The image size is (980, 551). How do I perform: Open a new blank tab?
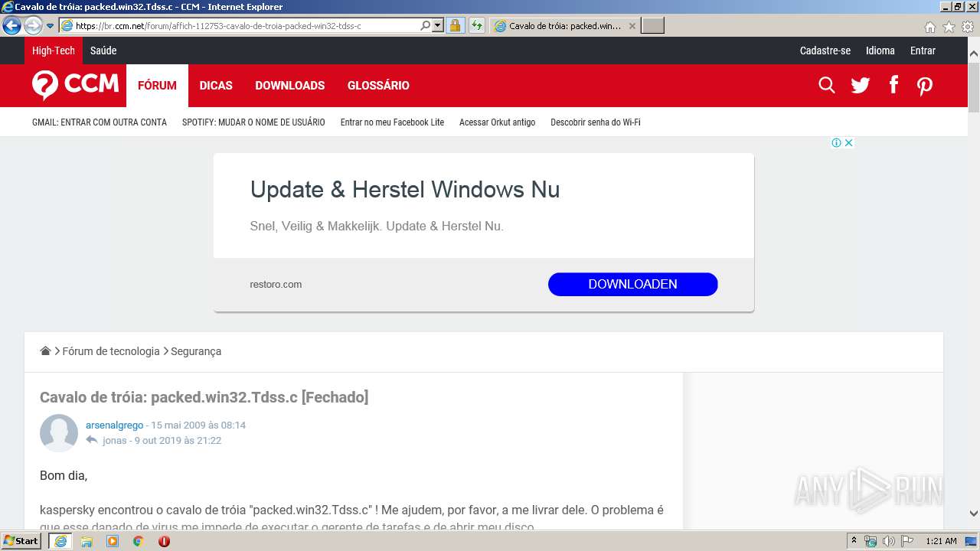pyautogui.click(x=652, y=25)
